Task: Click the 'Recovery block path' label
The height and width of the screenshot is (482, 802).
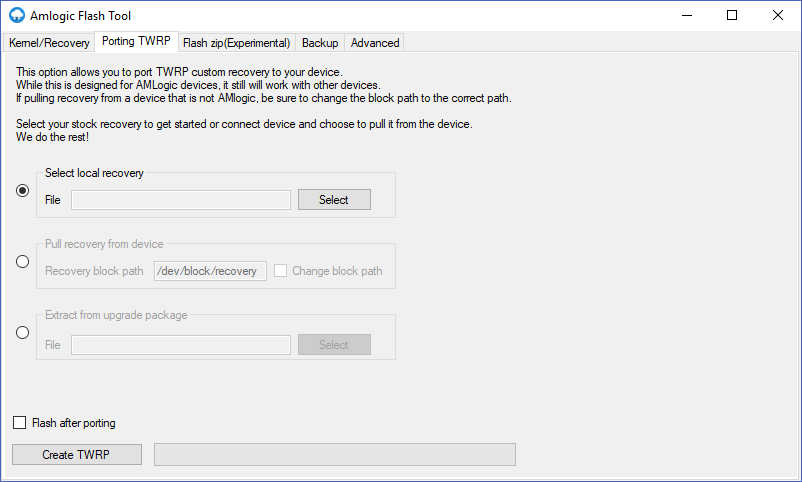Action: coord(94,271)
